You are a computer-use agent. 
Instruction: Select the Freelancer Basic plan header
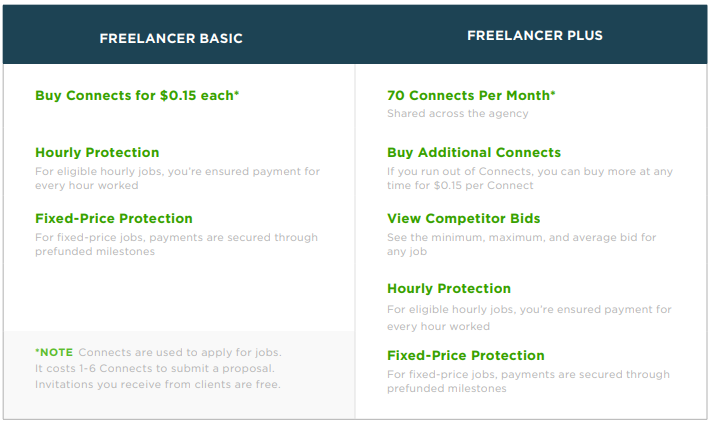pos(170,39)
